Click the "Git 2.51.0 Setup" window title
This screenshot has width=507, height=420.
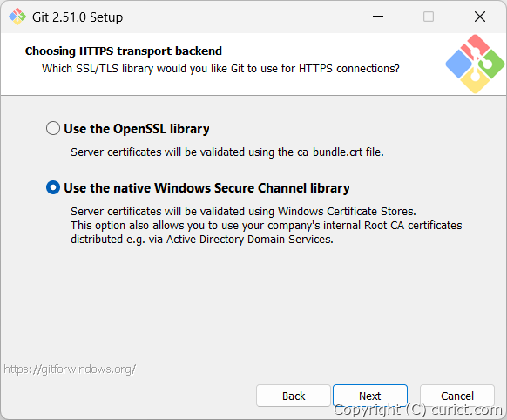[x=78, y=17]
